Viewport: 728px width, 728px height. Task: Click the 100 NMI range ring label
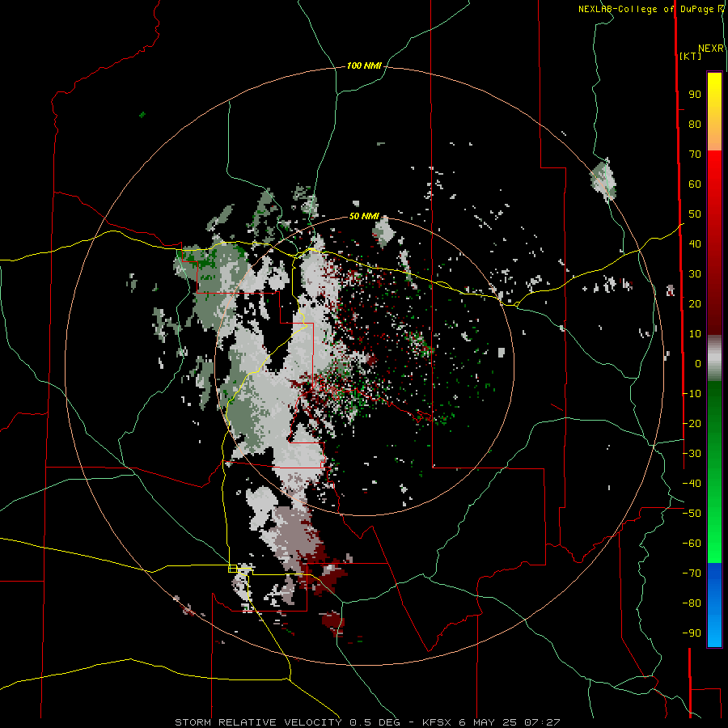[365, 66]
